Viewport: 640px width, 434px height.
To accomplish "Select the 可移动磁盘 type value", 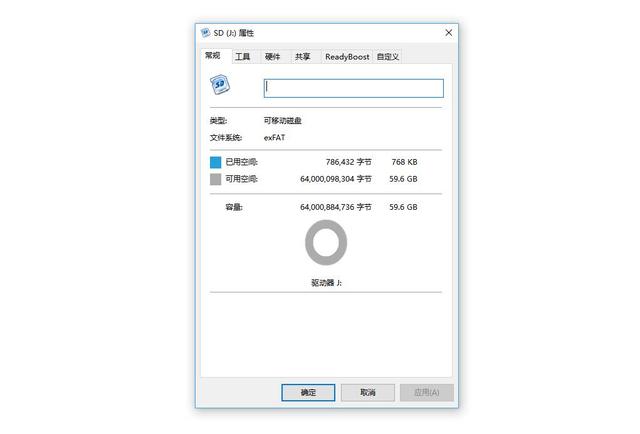I will [x=283, y=120].
